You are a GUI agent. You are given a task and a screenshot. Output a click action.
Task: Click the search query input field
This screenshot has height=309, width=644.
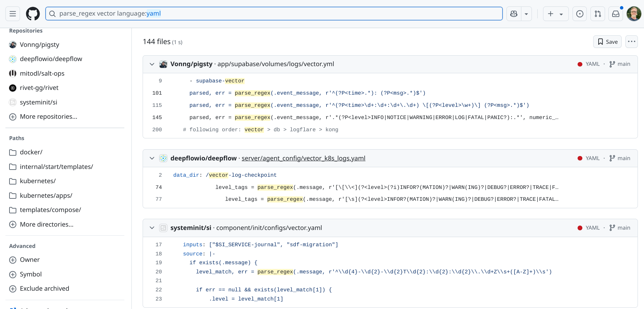click(274, 14)
